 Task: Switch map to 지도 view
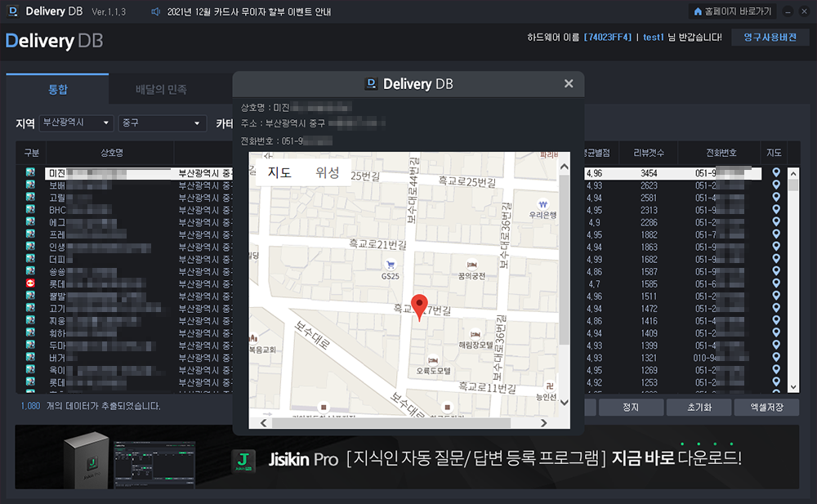[x=279, y=172]
